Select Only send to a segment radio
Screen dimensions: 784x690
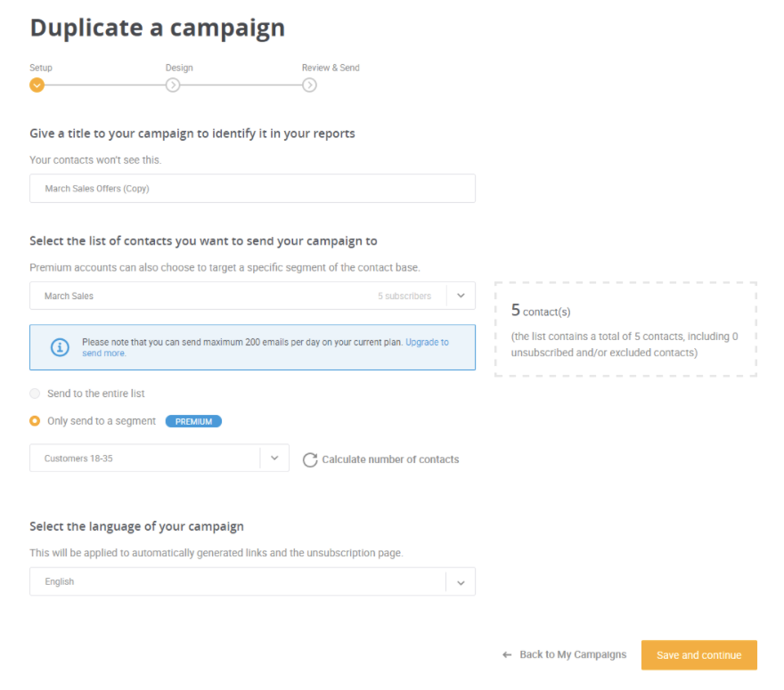coord(35,421)
